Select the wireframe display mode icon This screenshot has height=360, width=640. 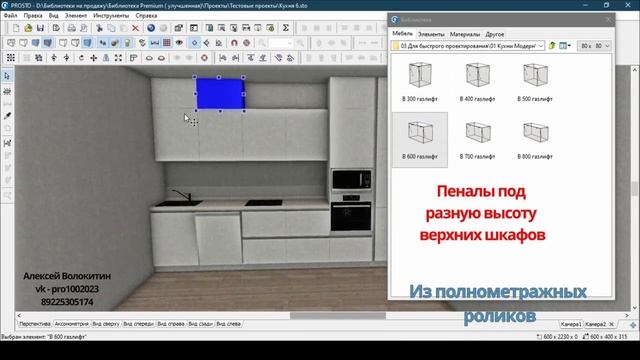tap(11, 43)
